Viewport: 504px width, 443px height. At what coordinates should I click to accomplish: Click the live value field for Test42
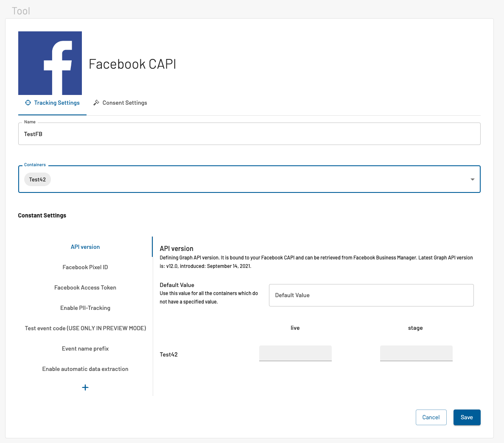(295, 354)
